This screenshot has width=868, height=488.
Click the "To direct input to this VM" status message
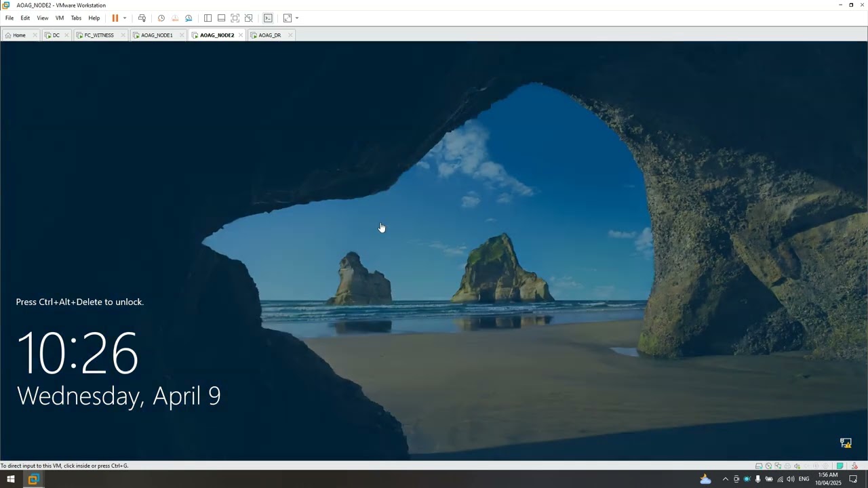(x=64, y=466)
